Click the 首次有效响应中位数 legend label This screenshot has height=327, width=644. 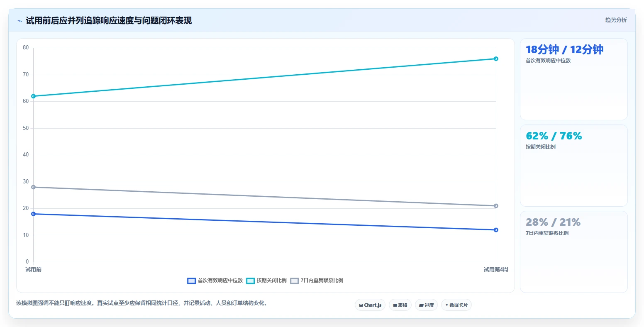click(220, 281)
